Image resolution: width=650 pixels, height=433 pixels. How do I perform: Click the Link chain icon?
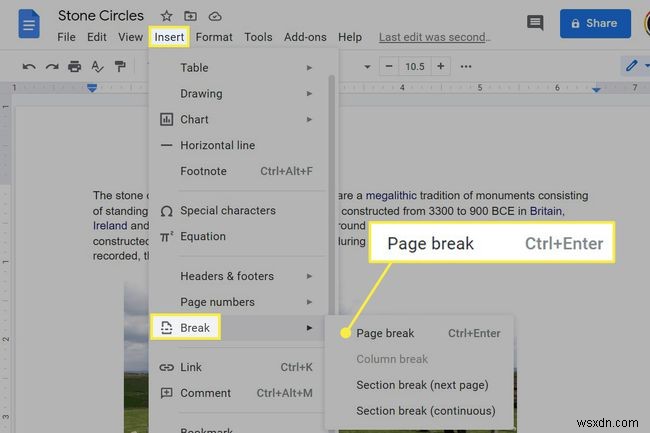click(167, 367)
